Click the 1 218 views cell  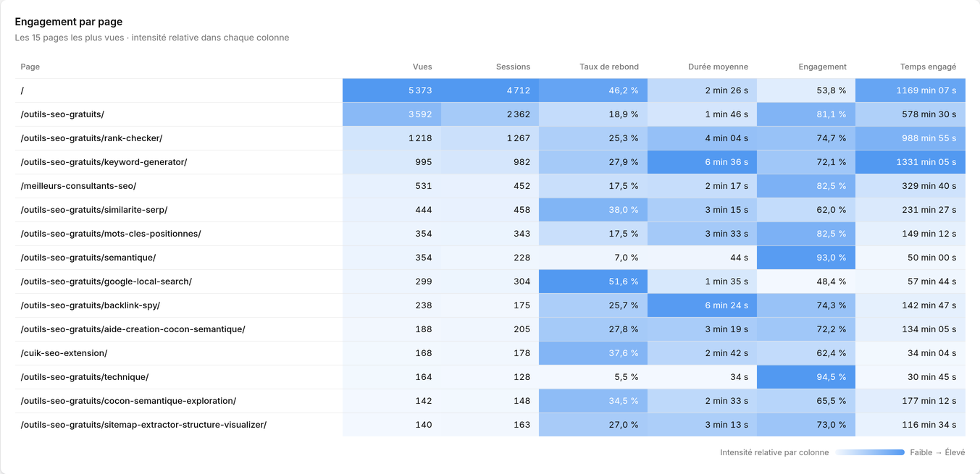(x=392, y=138)
